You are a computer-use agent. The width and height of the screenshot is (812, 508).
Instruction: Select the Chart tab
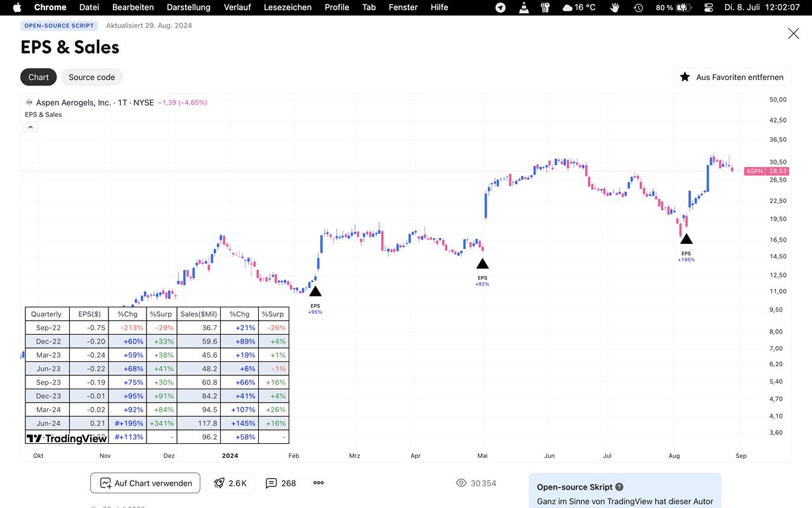pyautogui.click(x=39, y=77)
